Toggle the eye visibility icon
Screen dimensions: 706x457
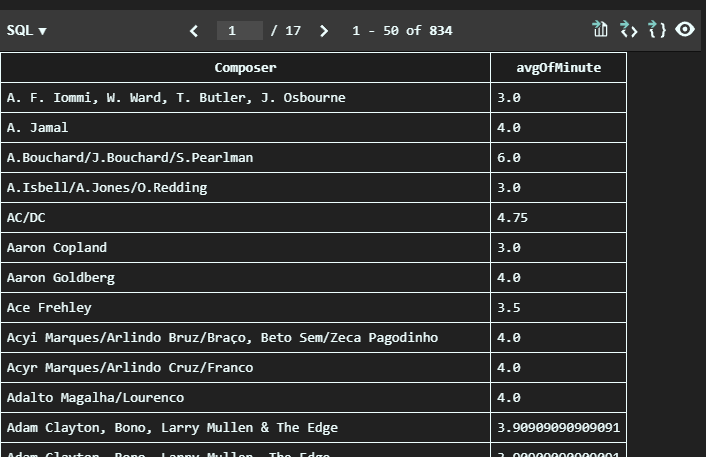click(685, 29)
